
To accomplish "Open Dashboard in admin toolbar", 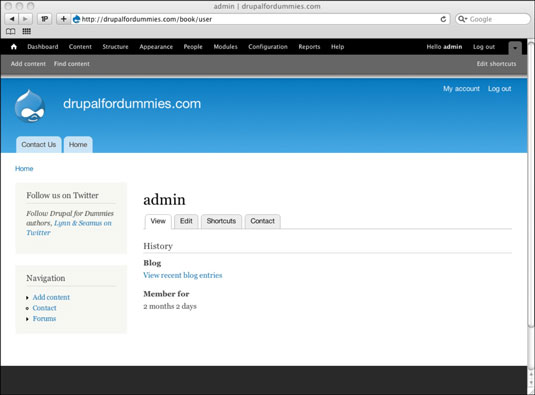I will coord(43,47).
